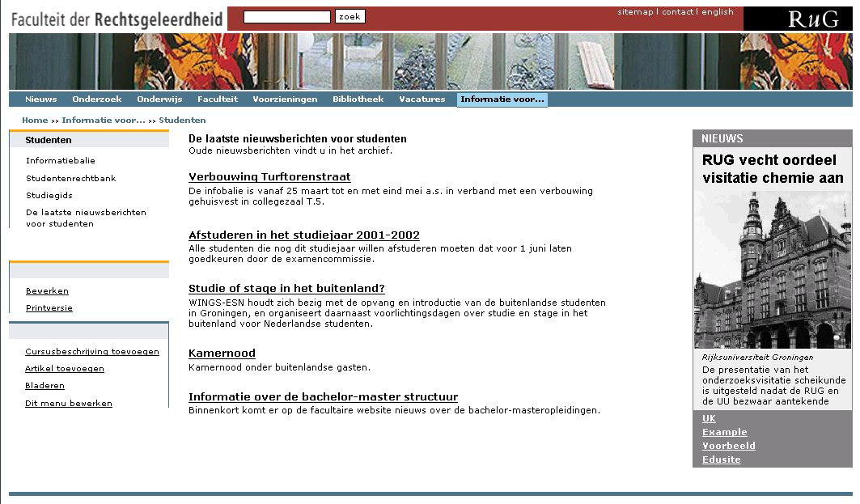Open Informatiebalie in the sidebar
Image resolution: width=860 pixels, height=504 pixels.
click(x=61, y=161)
